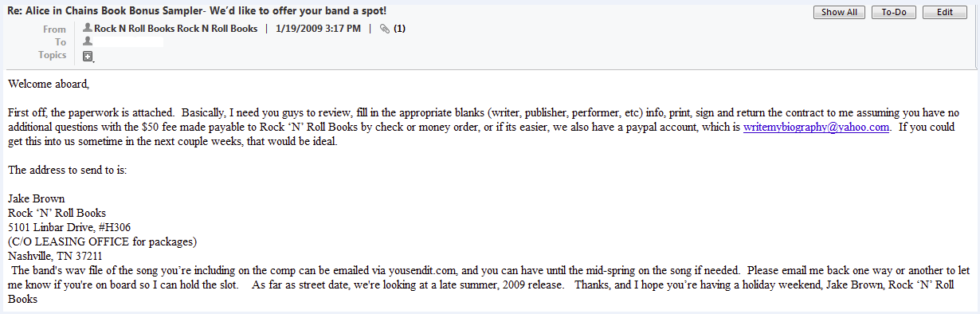This screenshot has width=980, height=314.
Task: Click the blank recipient field in To row
Action: (x=129, y=41)
